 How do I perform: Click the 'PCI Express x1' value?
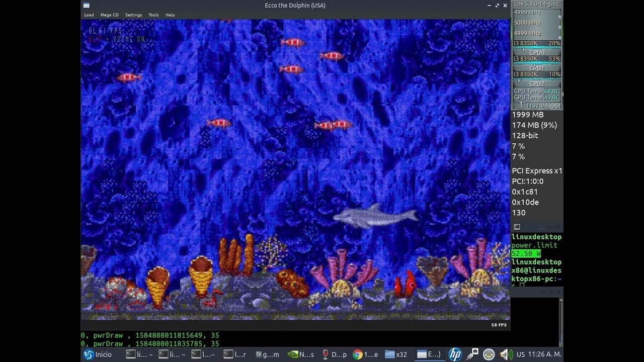pos(537,171)
